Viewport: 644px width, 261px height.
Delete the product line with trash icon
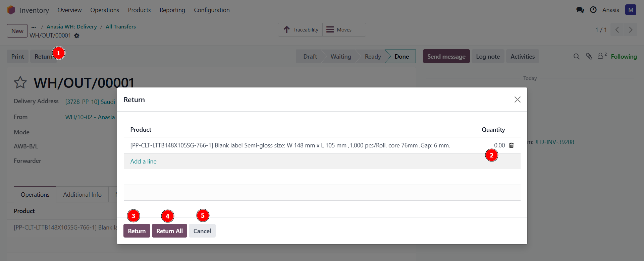point(511,145)
